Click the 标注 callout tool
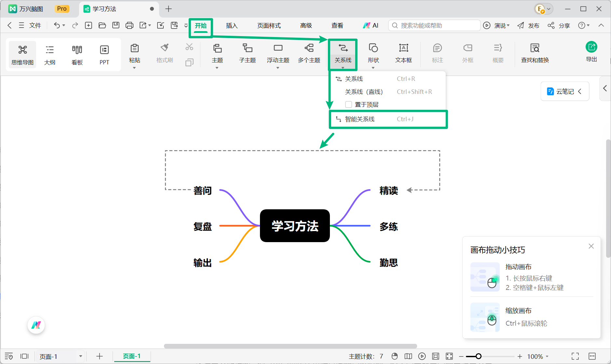 click(x=437, y=53)
